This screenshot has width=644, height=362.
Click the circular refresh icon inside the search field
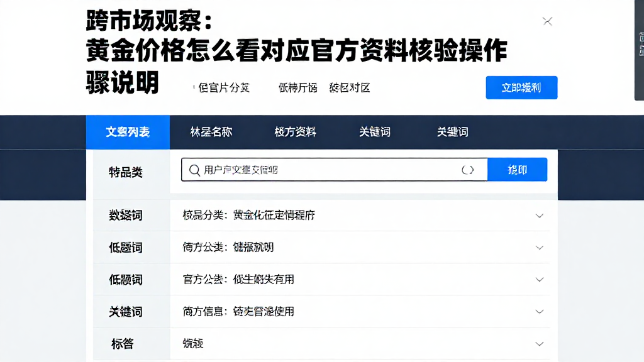(x=468, y=170)
